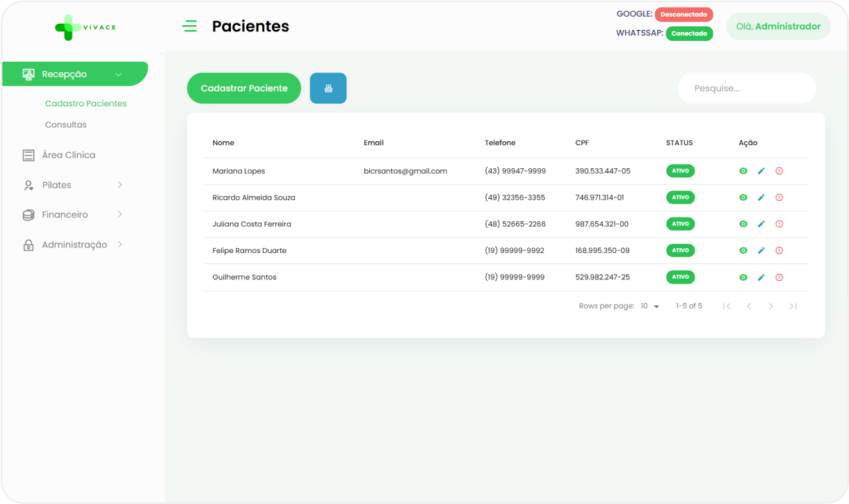This screenshot has height=504, width=849.
Task: View Guilherme Santos using the eye icon
Action: pyautogui.click(x=743, y=277)
